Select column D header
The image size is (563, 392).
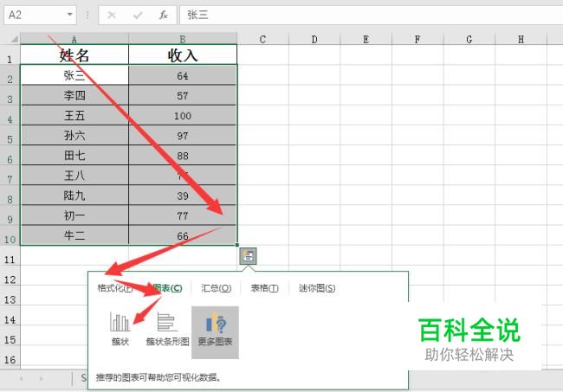(314, 39)
